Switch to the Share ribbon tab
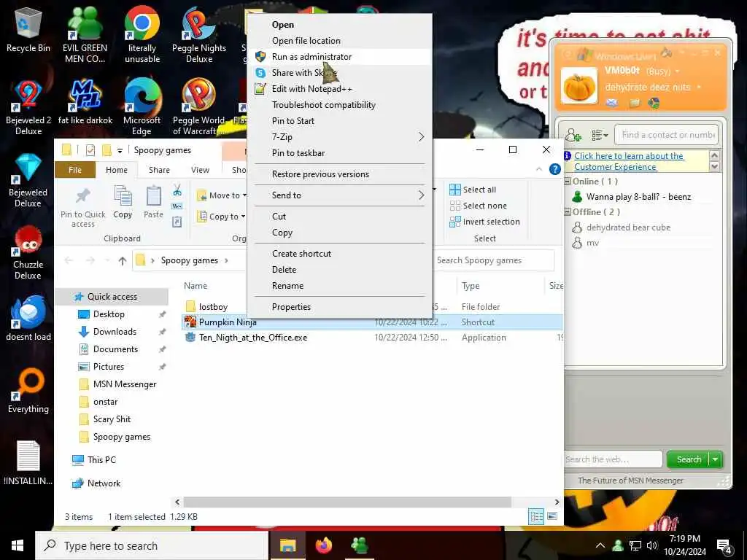This screenshot has height=560, width=747. 159,169
